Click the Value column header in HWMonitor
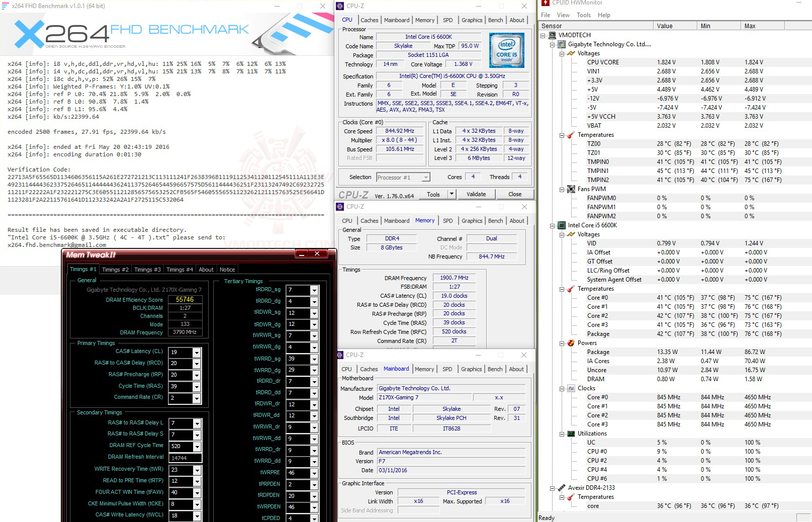The width and height of the screenshot is (812, 522). (675, 26)
